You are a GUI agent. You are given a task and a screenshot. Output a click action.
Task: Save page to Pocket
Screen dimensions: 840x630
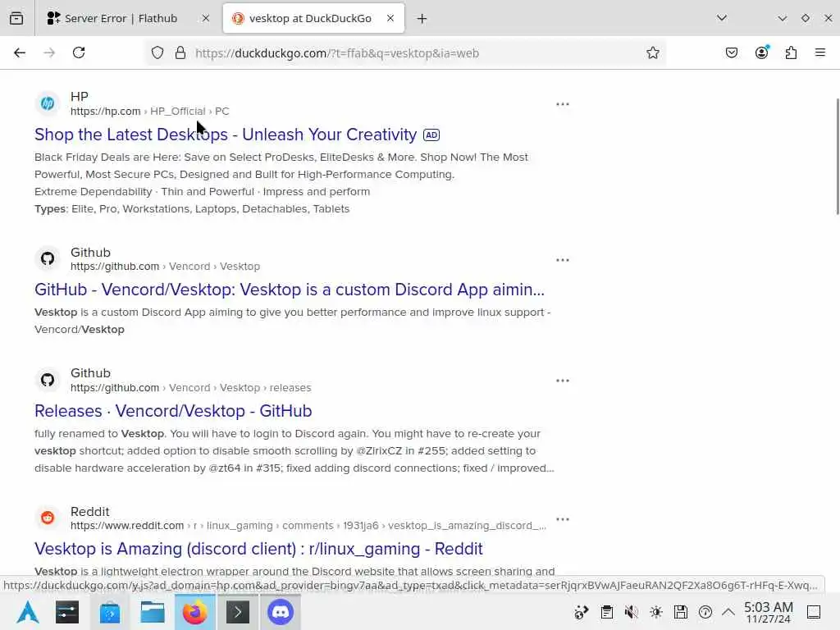732,52
